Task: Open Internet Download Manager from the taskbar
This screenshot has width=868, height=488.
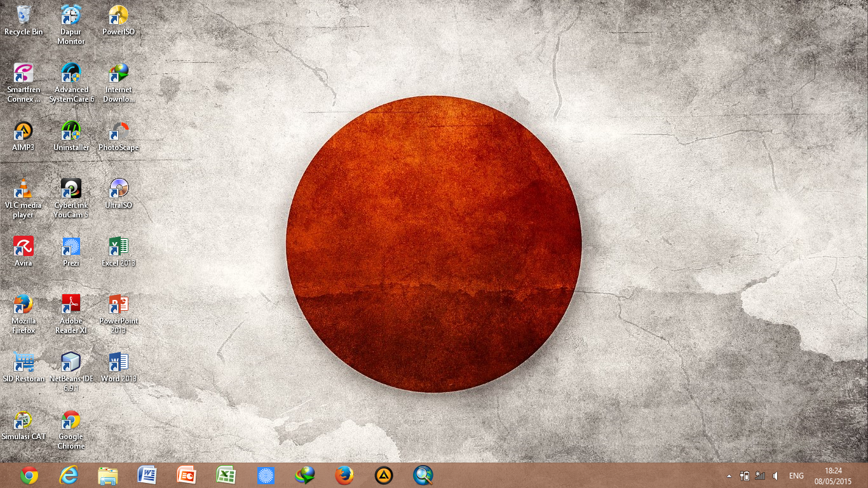Action: coord(305,475)
